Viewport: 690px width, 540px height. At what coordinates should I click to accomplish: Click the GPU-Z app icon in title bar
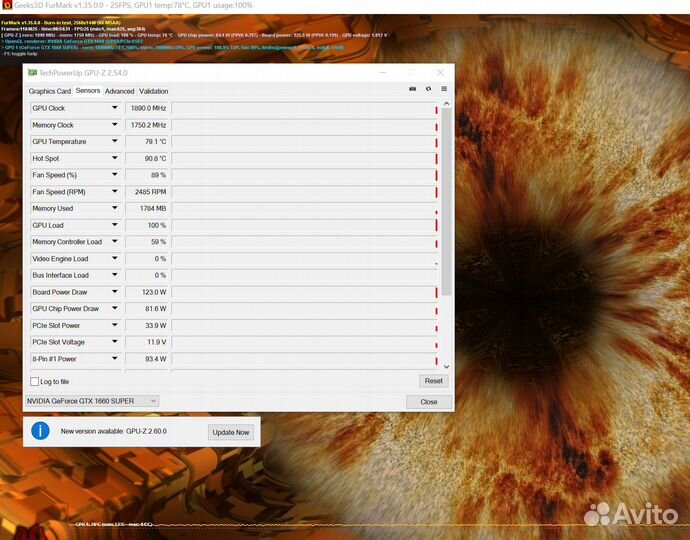click(x=32, y=73)
